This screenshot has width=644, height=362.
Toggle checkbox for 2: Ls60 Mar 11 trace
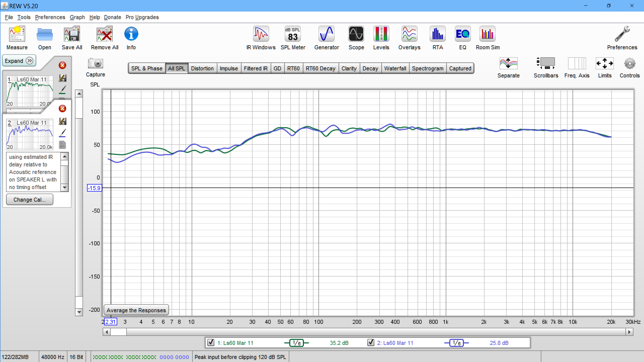pos(371,342)
